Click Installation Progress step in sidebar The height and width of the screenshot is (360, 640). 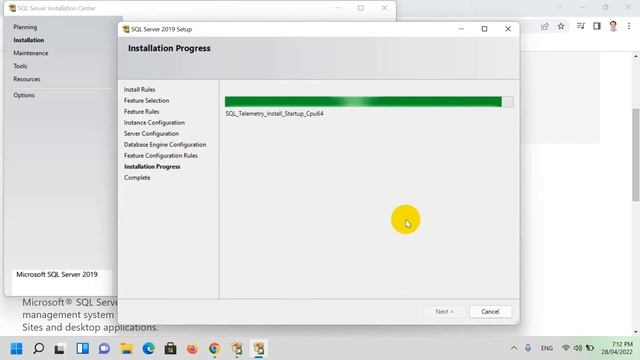coord(152,167)
